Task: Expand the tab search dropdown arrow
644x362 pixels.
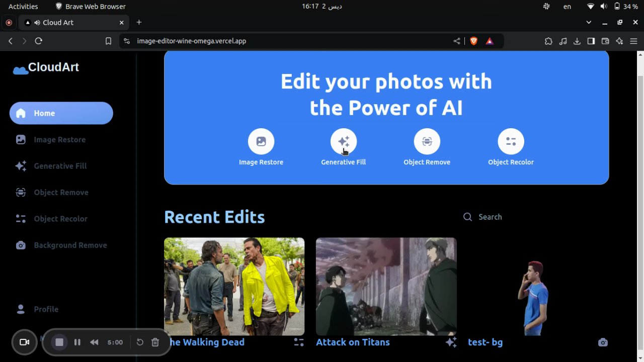Action: tap(589, 22)
